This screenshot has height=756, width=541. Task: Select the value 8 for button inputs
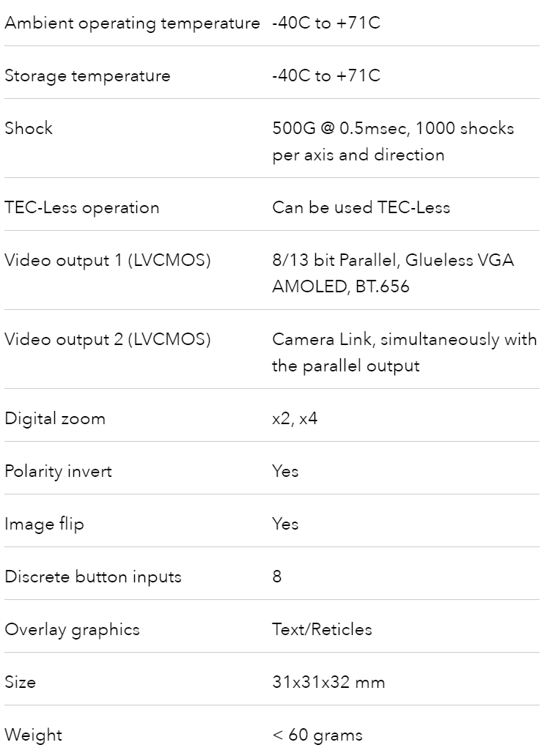point(277,577)
